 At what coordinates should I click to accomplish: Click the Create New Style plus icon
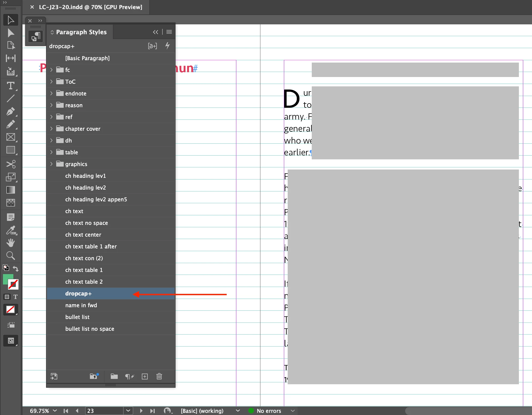[145, 376]
